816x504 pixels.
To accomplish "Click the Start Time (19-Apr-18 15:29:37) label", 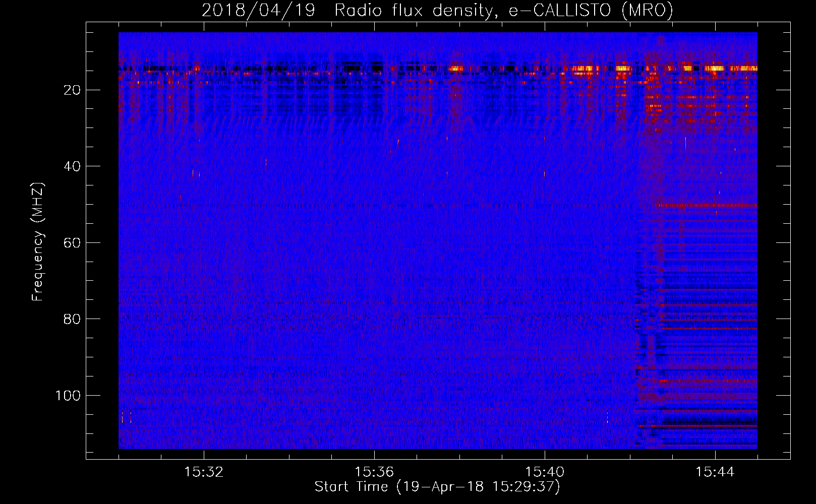I will tap(437, 487).
